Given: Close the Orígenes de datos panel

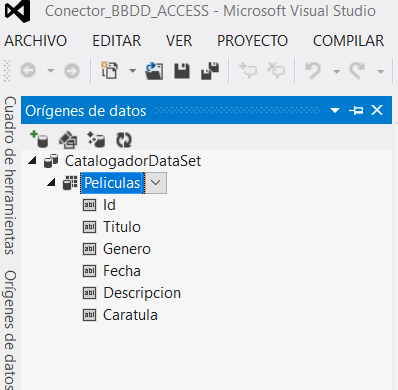Looking at the screenshot, I should 377,110.
